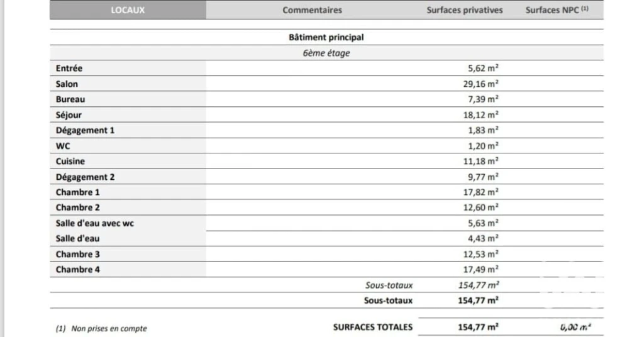This screenshot has width=644, height=337.
Task: Select the Salle d'eau avec wc label
Action: tap(95, 223)
